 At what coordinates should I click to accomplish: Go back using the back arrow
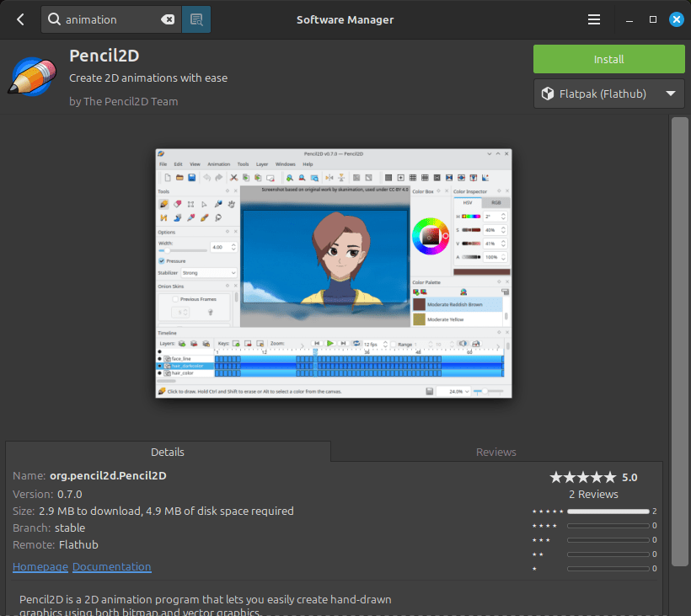pos(20,19)
